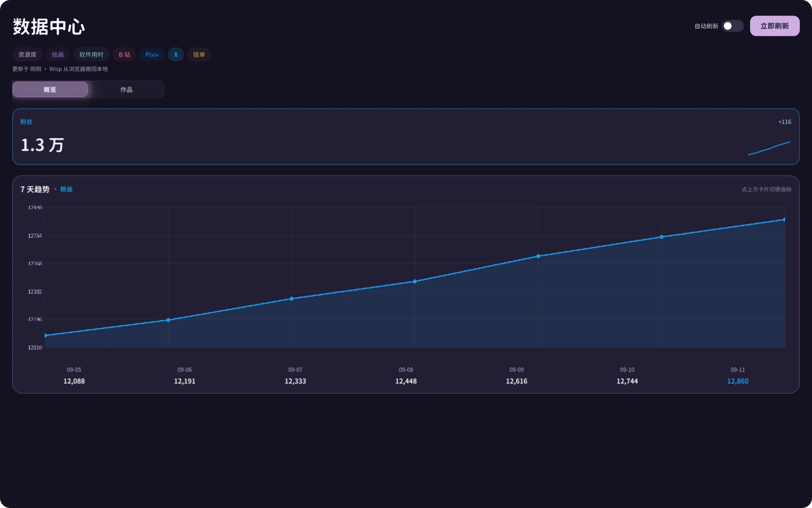Select the X platform chip
Screen dimensions: 812x508
(176, 55)
